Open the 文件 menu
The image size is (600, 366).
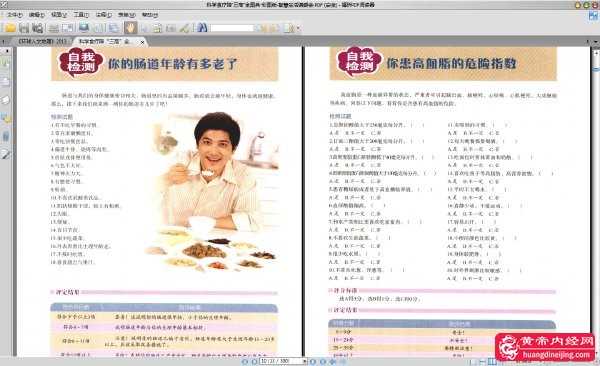(x=14, y=15)
